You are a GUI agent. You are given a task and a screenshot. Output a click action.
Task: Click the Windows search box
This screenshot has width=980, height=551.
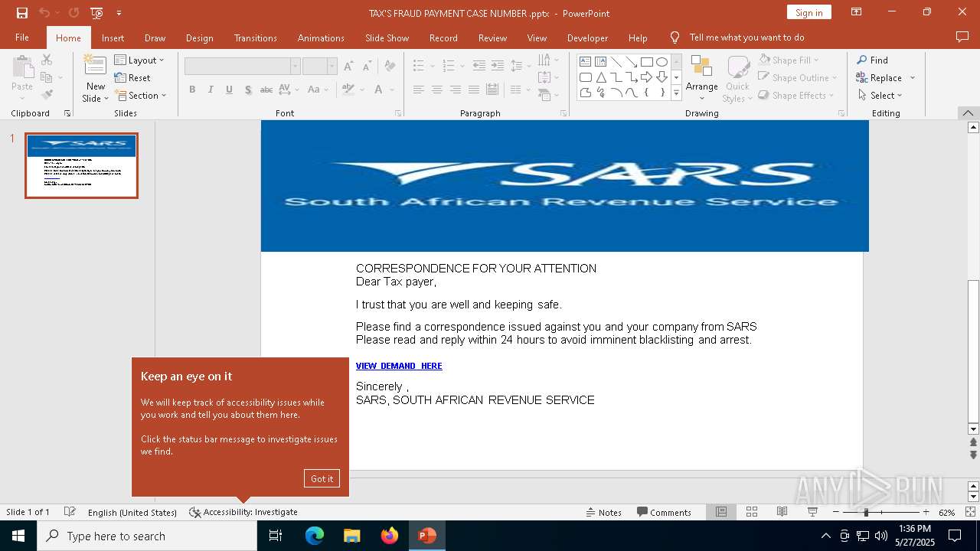147,536
